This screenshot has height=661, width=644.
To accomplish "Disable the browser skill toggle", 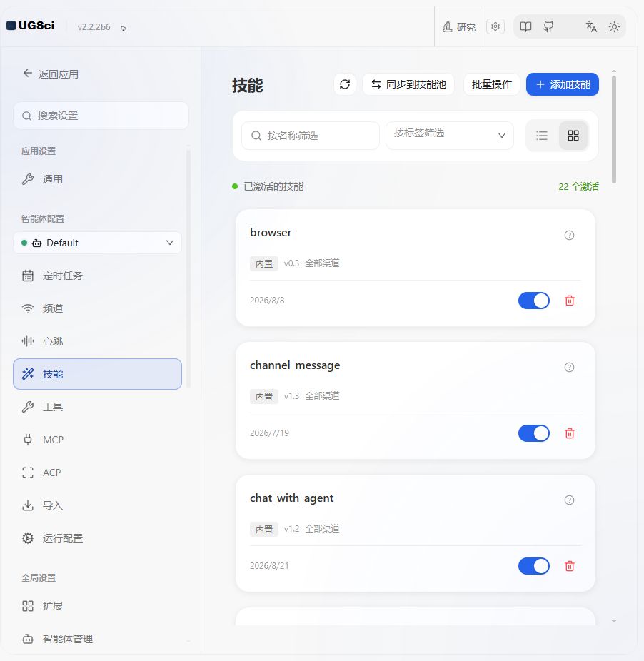I will tap(534, 301).
